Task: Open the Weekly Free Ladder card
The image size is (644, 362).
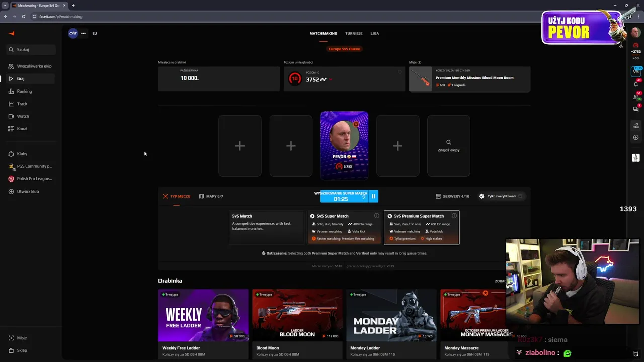Action: [203, 324]
